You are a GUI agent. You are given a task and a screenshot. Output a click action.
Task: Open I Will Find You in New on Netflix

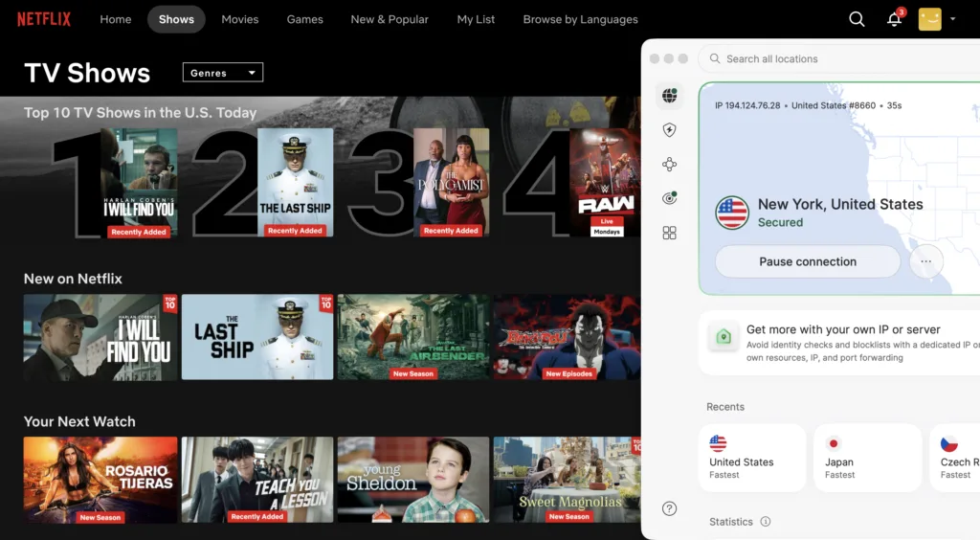tap(100, 337)
